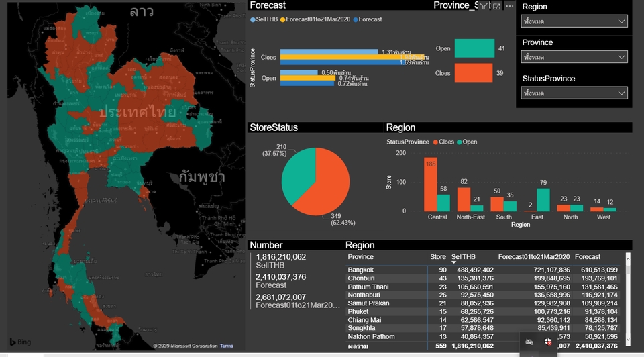Screen dimensions: 644x357
Task: Click the SellTHB sort arrow indicator
Action: pyautogui.click(x=454, y=262)
